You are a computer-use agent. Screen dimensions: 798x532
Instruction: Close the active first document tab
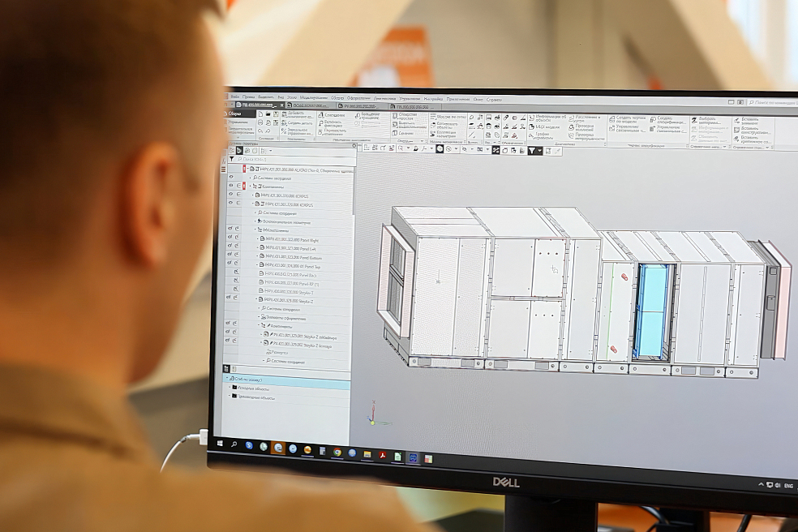click(x=282, y=105)
